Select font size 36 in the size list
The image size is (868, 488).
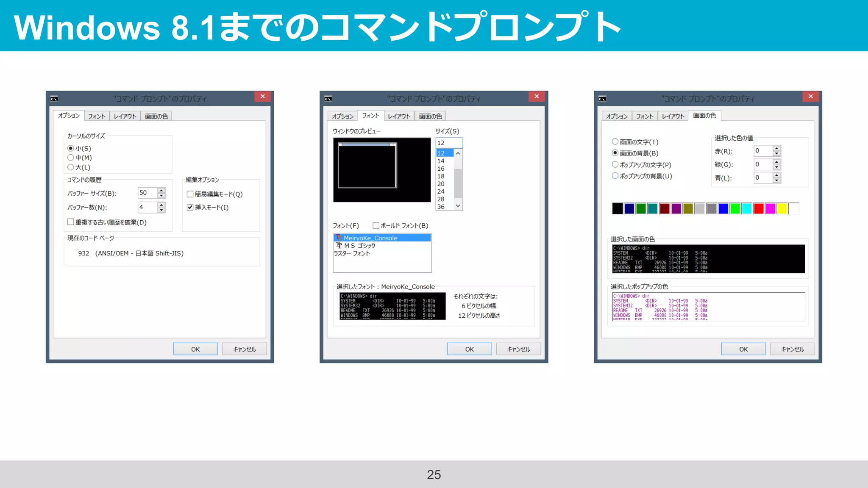(x=445, y=207)
